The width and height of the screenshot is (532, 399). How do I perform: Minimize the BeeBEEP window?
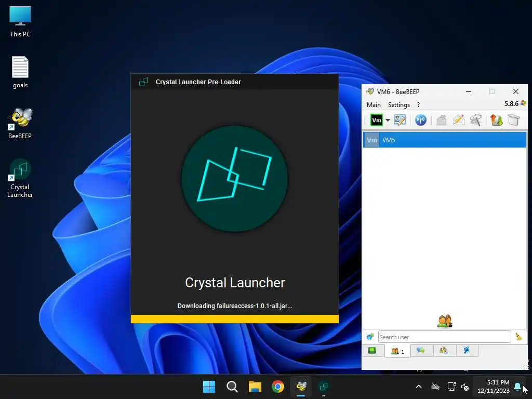tap(469, 91)
